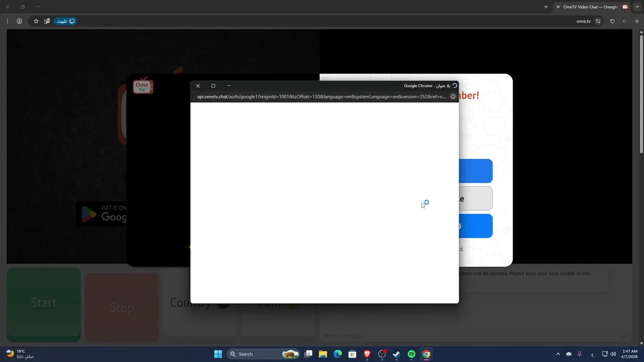Open the weather widget showing 19°C
Screen dimensions: 644x362
coord(20,354)
